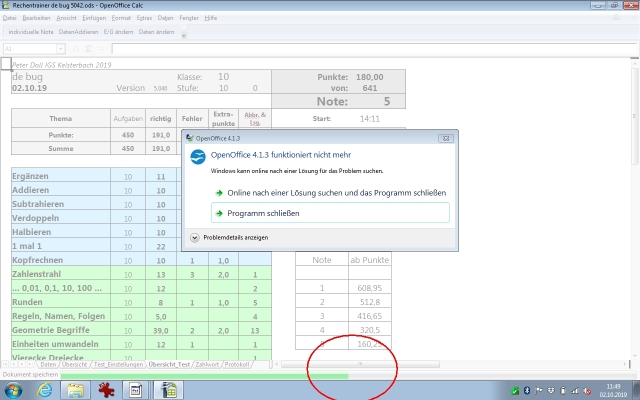Switch to the Protokoll sheet tab
The height and width of the screenshot is (400, 640).
tap(236, 364)
